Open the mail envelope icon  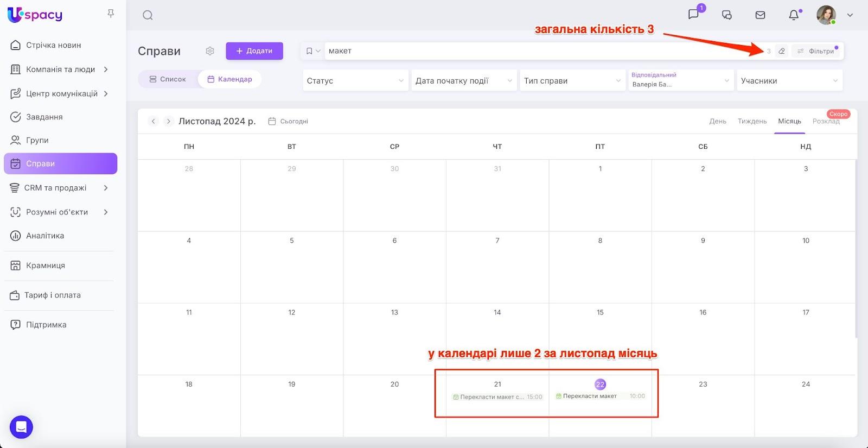coord(761,15)
